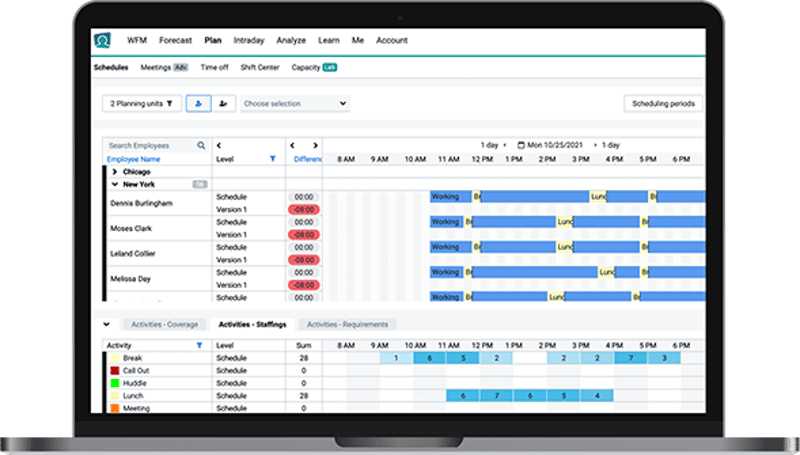Screen dimensions: 800x455
Task: Collapse the activities panel chevron
Action: click(x=107, y=324)
